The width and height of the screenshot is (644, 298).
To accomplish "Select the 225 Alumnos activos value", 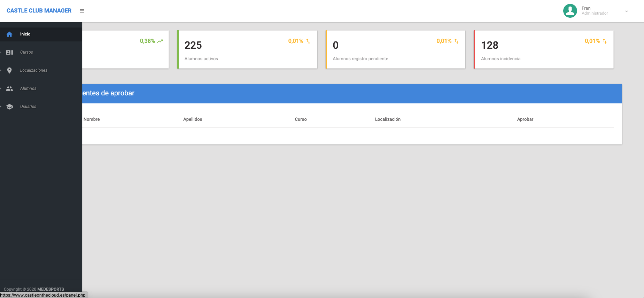I will pyautogui.click(x=193, y=45).
